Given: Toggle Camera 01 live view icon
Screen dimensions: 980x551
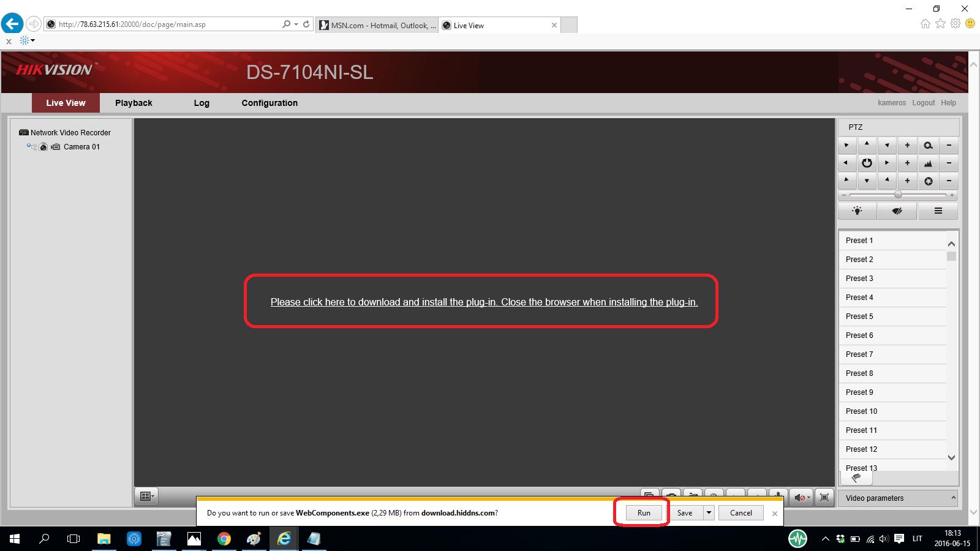Looking at the screenshot, I should (43, 147).
